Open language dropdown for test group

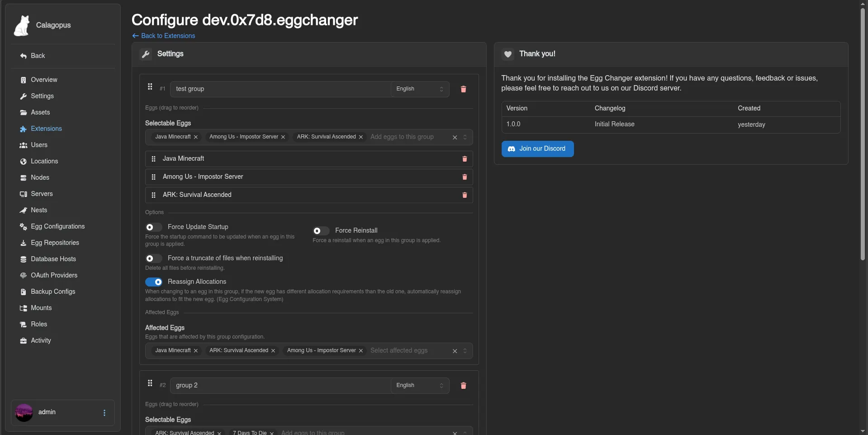(420, 89)
